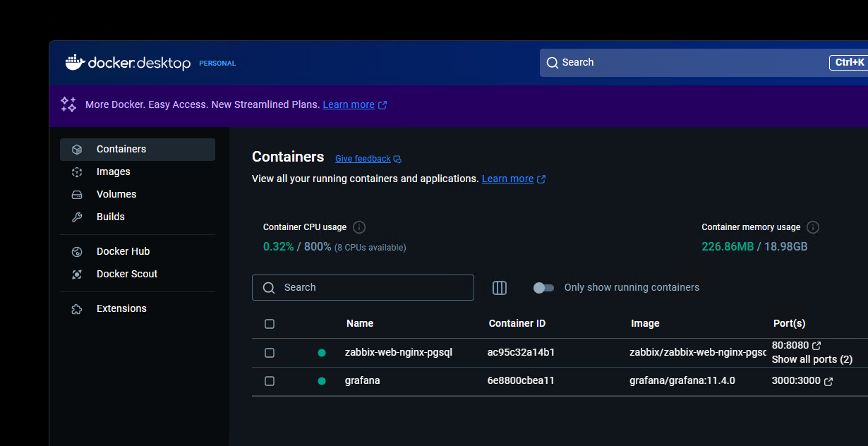Open port 80:8080 external link icon
The height and width of the screenshot is (446, 868).
pos(816,346)
